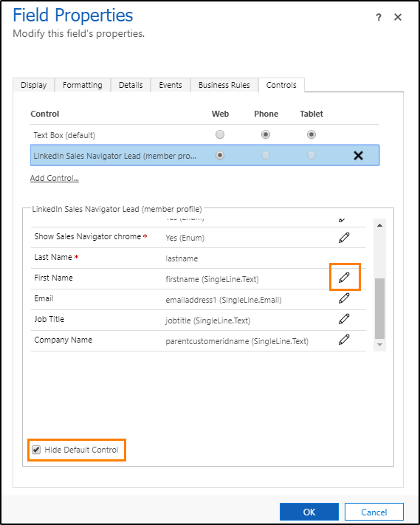This screenshot has width=420, height=525.
Task: Select the Text Box (default) control row
Action: tap(204, 135)
